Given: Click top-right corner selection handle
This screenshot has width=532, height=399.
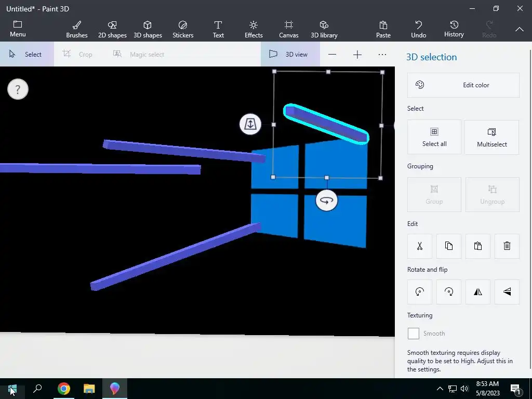Looking at the screenshot, I should click(x=382, y=72).
